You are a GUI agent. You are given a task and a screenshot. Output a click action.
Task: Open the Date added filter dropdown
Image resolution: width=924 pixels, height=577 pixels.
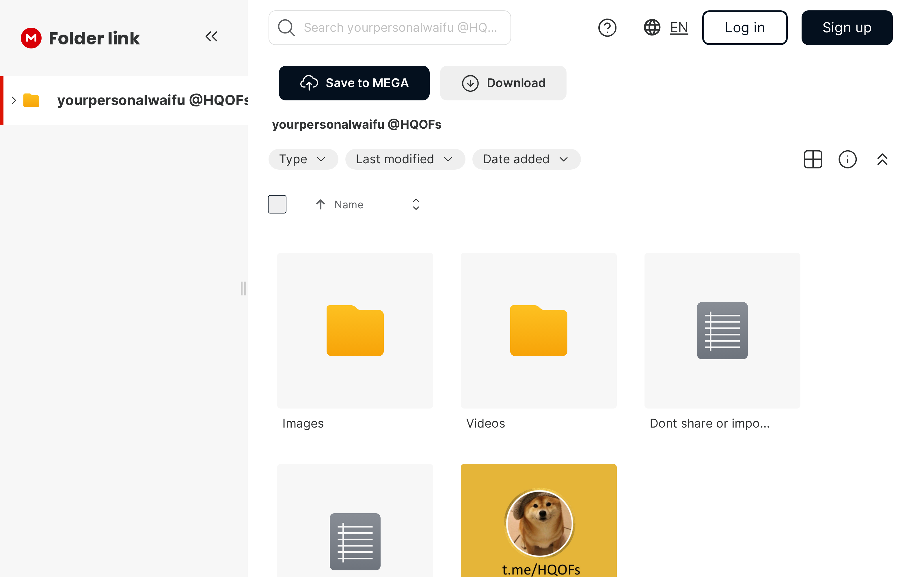(x=526, y=159)
